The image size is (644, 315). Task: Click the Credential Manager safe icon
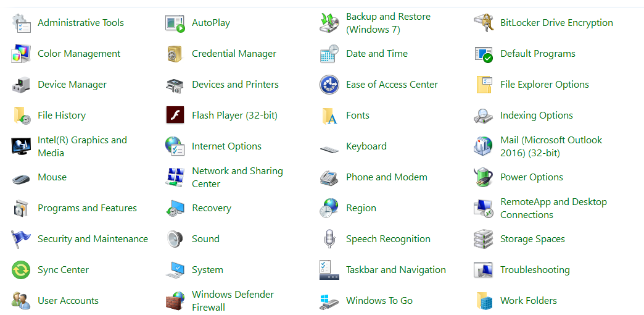coord(175,54)
